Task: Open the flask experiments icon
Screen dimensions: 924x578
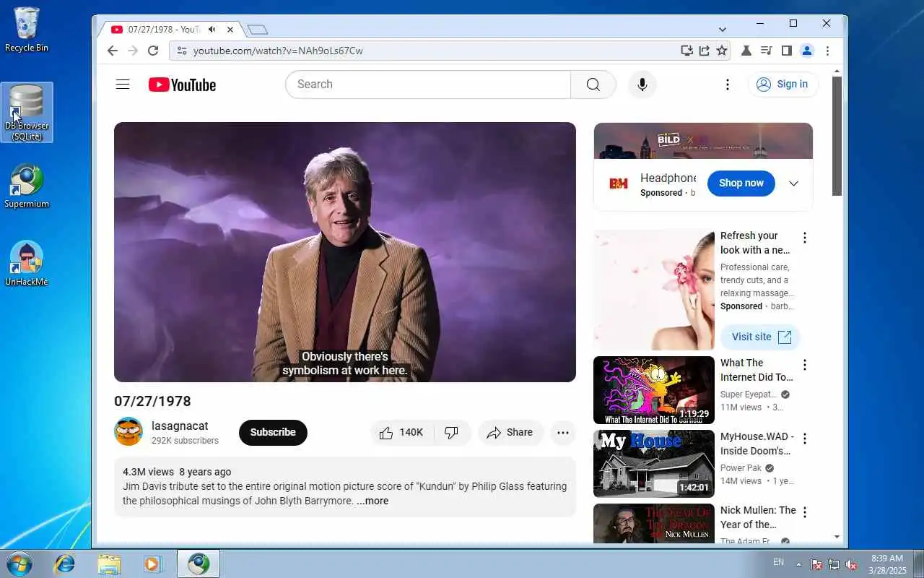Action: 746,51
